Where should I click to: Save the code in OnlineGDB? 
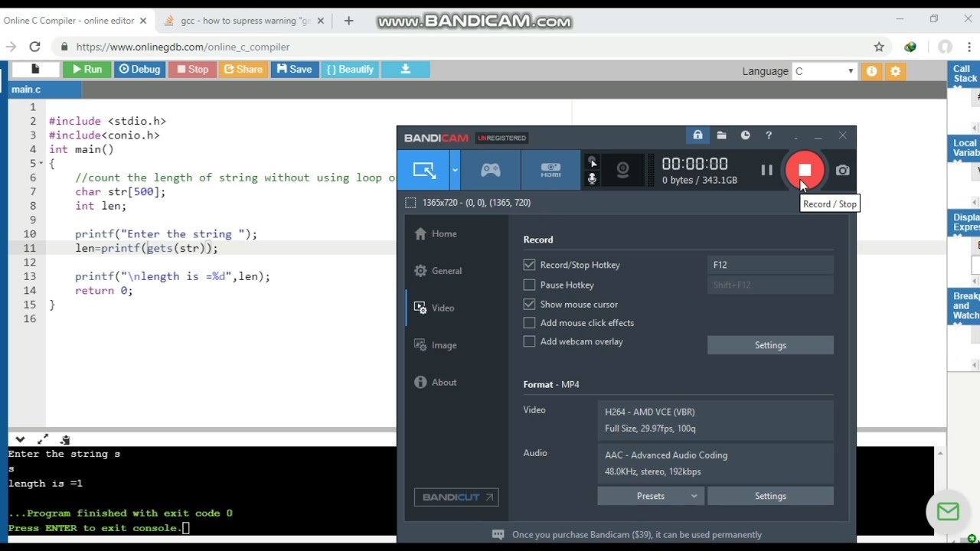pyautogui.click(x=295, y=70)
